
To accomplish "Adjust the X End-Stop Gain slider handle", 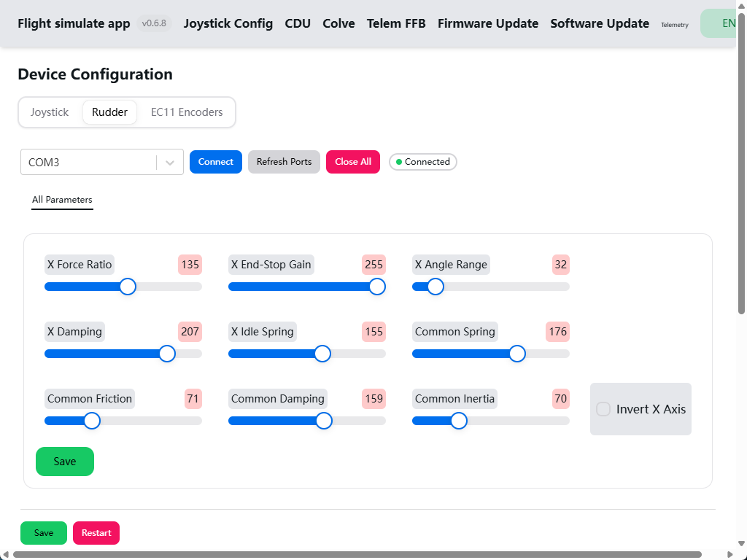I will [377, 287].
